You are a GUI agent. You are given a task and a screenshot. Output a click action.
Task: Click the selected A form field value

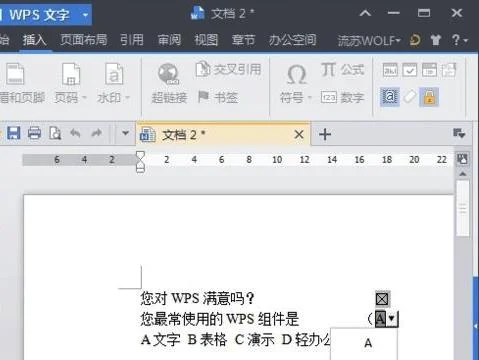380,319
